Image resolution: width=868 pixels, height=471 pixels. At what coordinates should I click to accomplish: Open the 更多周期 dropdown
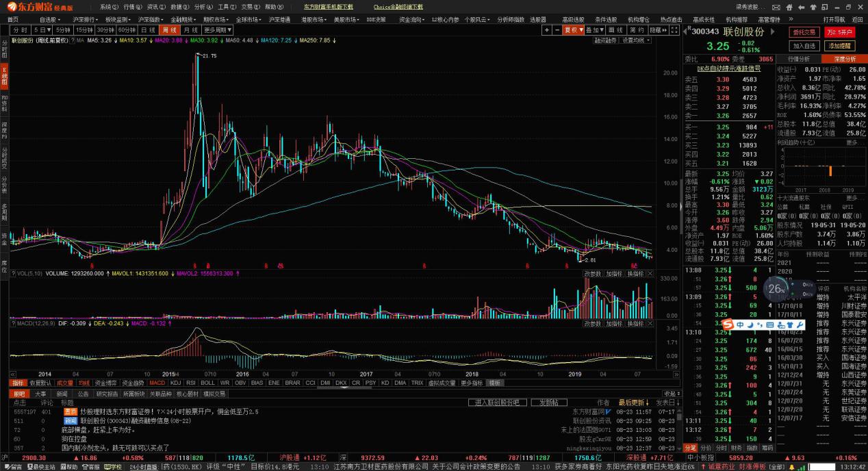tap(218, 30)
